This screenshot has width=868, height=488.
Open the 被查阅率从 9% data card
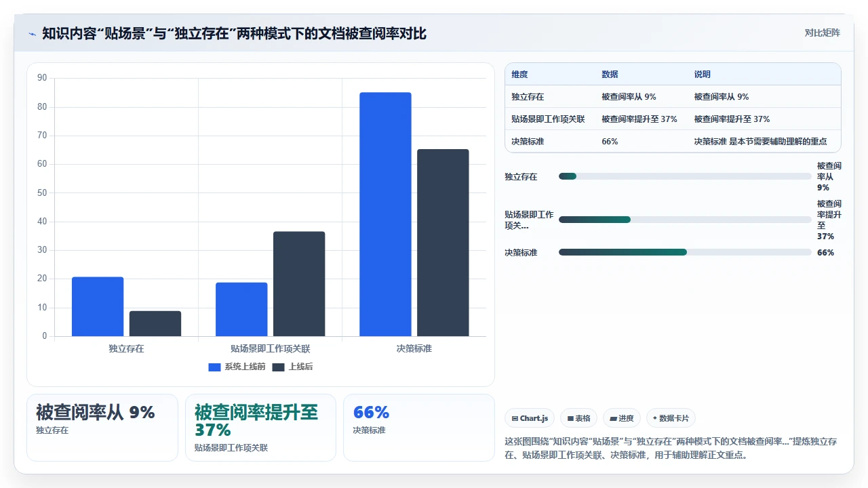pos(102,428)
